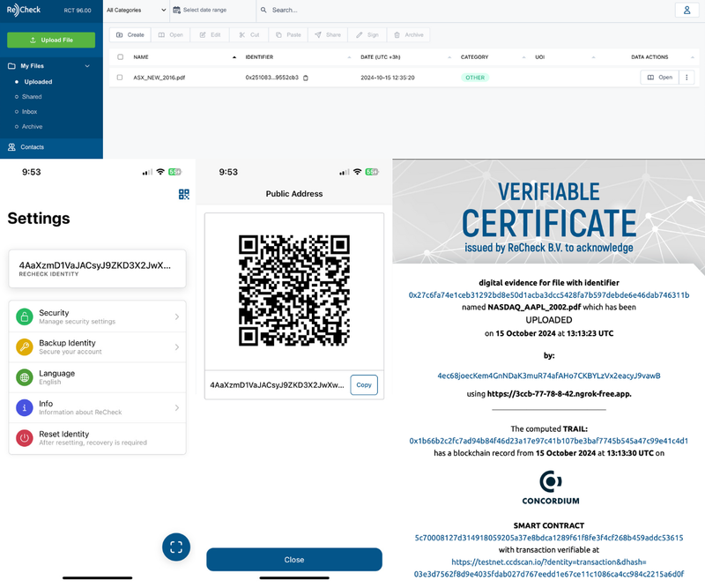Open the user profile icon

point(686,10)
